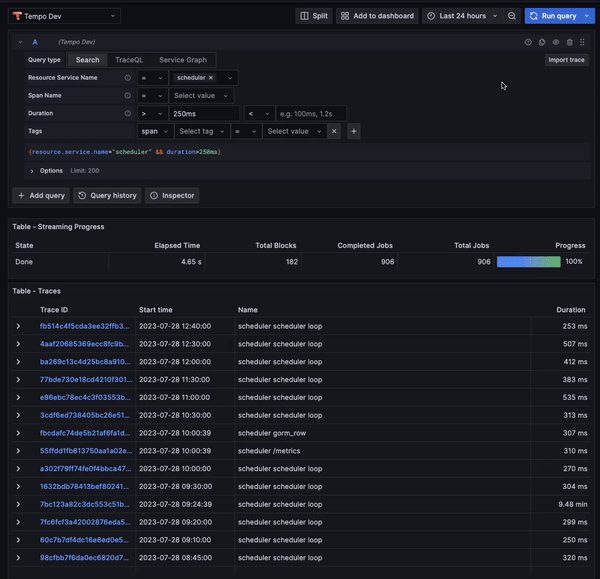Expand trace row ba269c13c4d25bc8a910

click(18, 362)
